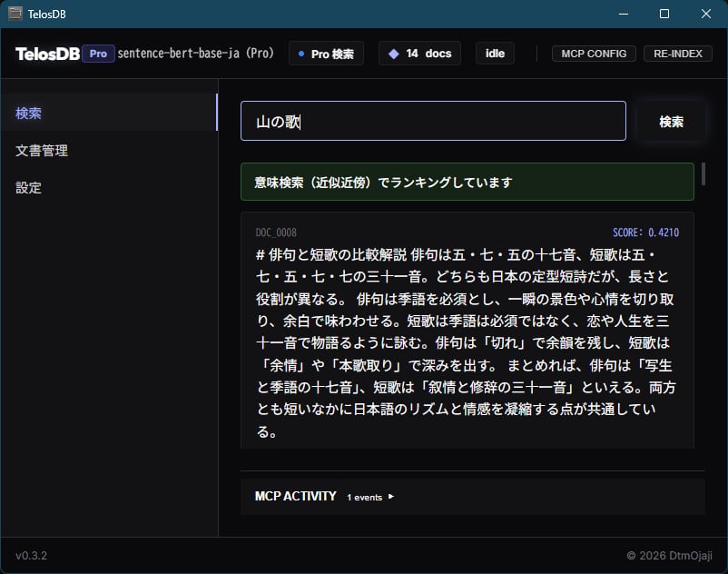The height and width of the screenshot is (574, 728).
Task: Click the diamond icon on 14 docs badge
Action: tap(393, 54)
